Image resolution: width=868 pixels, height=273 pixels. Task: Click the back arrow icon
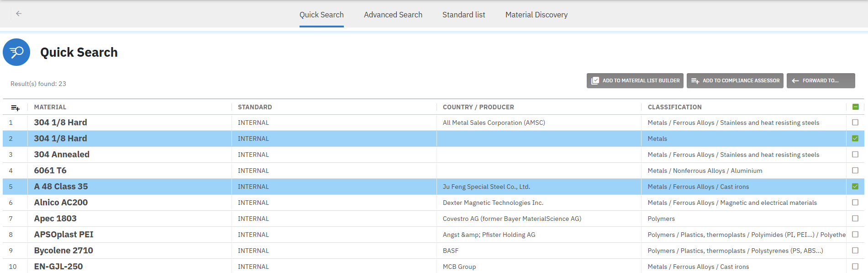tap(19, 14)
